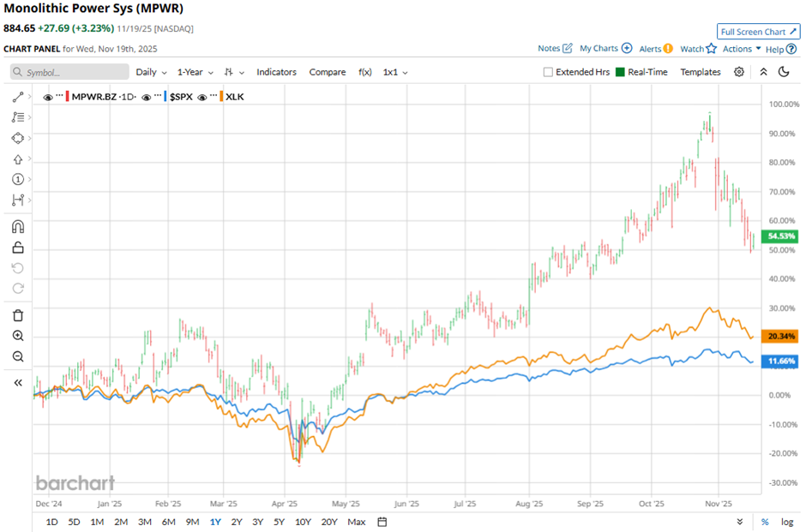The height and width of the screenshot is (532, 806).
Task: Zoom in with the magnifier plus icon
Action: pyautogui.click(x=18, y=336)
